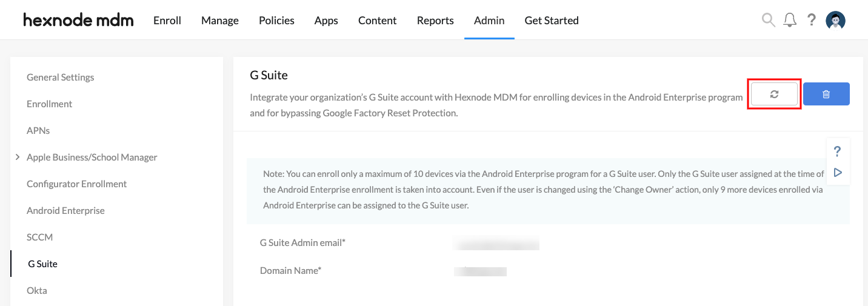Open the Reports tab

(435, 20)
